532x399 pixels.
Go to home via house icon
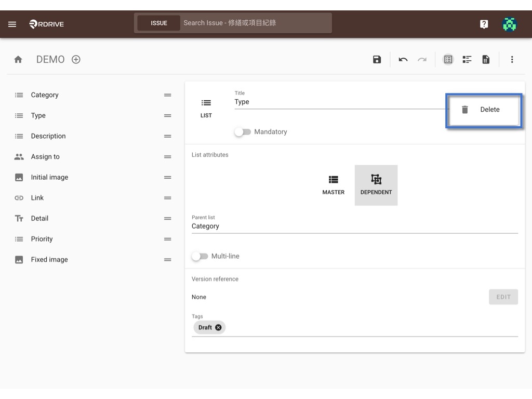pos(18,60)
